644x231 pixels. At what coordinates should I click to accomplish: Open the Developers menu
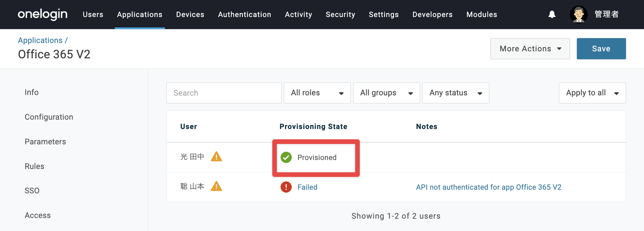pyautogui.click(x=432, y=14)
